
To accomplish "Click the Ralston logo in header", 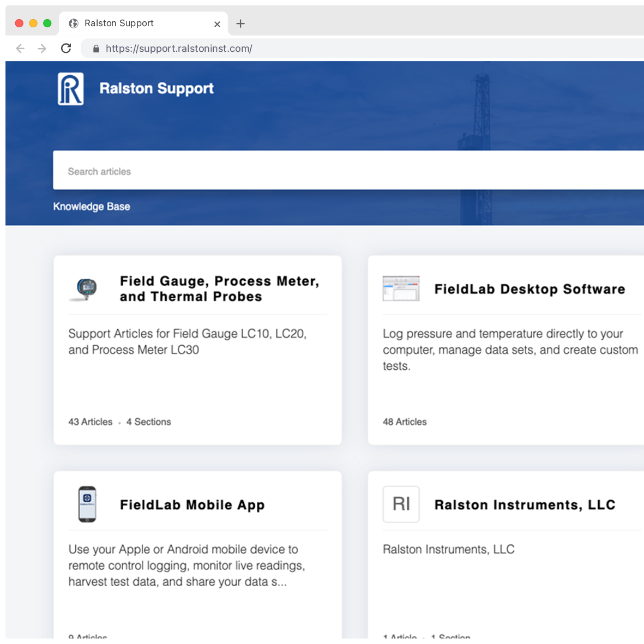I will pyautogui.click(x=71, y=89).
